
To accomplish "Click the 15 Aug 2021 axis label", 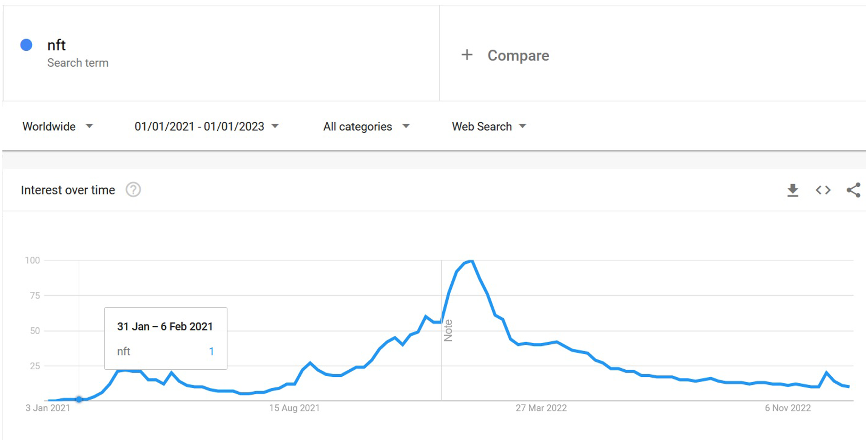I will coord(294,408).
